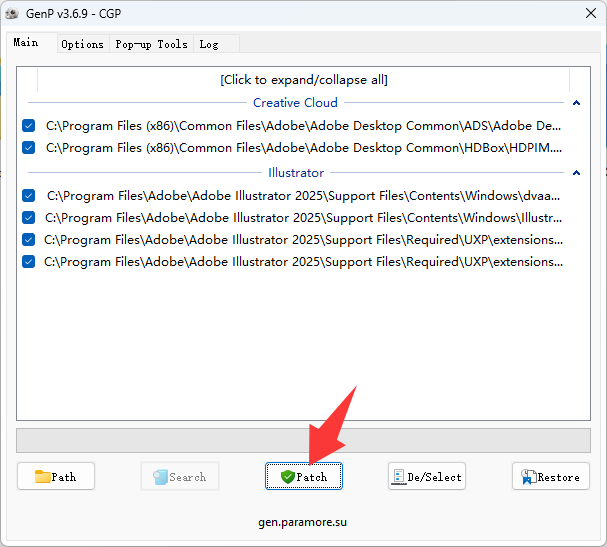
Task: Collapse the Creative Cloud group chevron
Action: coord(576,103)
